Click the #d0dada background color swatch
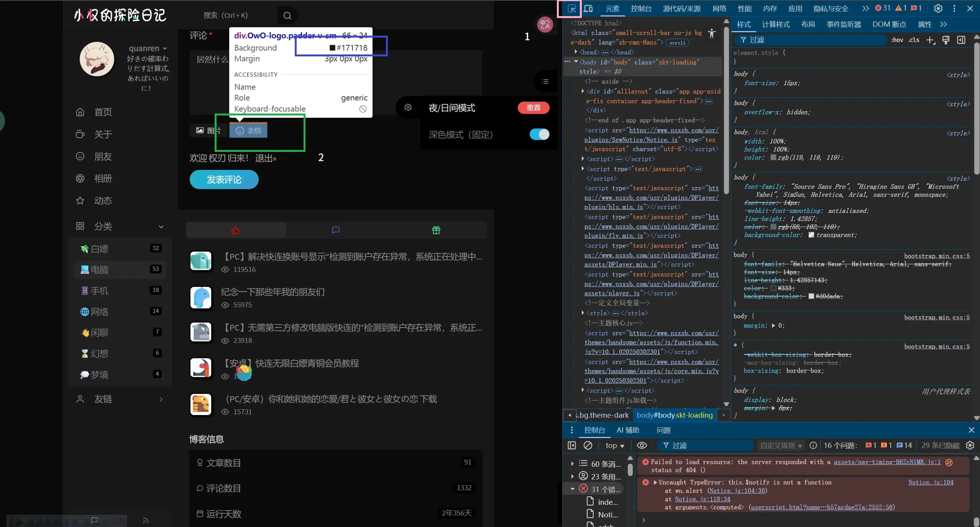 coord(811,296)
